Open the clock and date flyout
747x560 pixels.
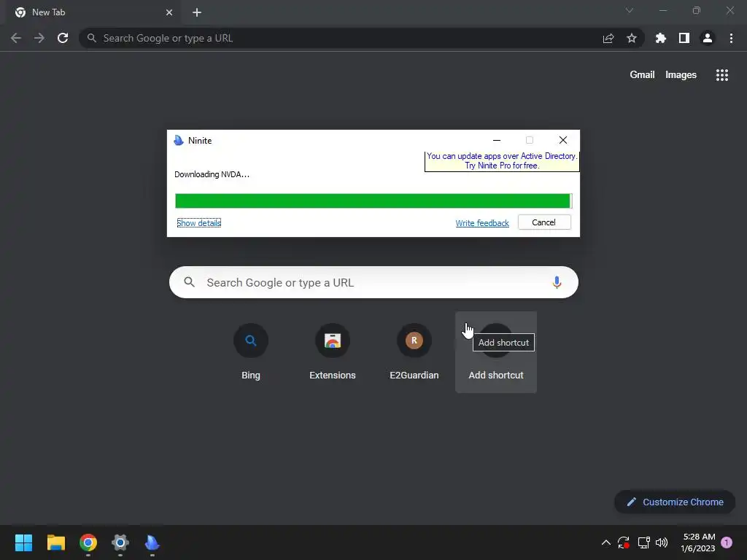698,542
